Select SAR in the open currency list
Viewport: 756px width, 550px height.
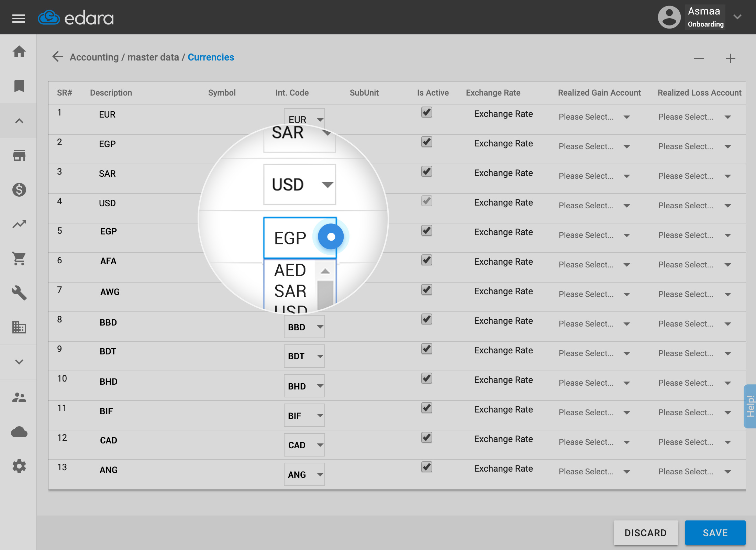click(x=290, y=291)
